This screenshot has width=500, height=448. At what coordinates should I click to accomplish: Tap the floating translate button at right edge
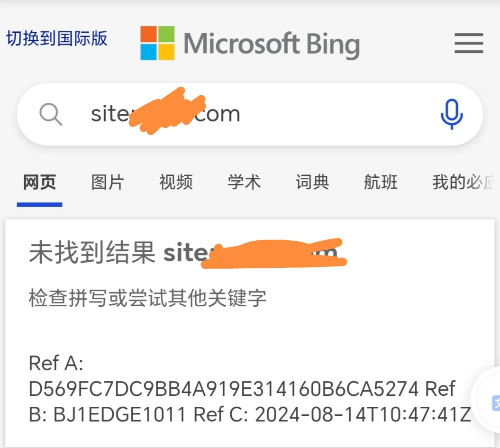pos(493,402)
